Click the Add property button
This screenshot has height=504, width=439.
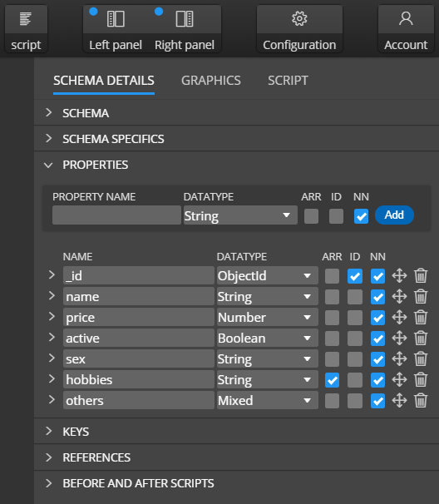coord(394,215)
